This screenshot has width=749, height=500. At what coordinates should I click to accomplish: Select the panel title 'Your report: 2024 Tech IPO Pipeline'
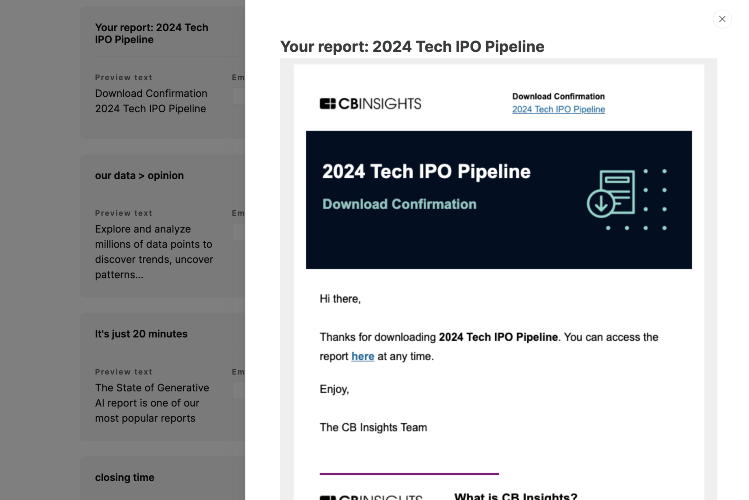412,47
